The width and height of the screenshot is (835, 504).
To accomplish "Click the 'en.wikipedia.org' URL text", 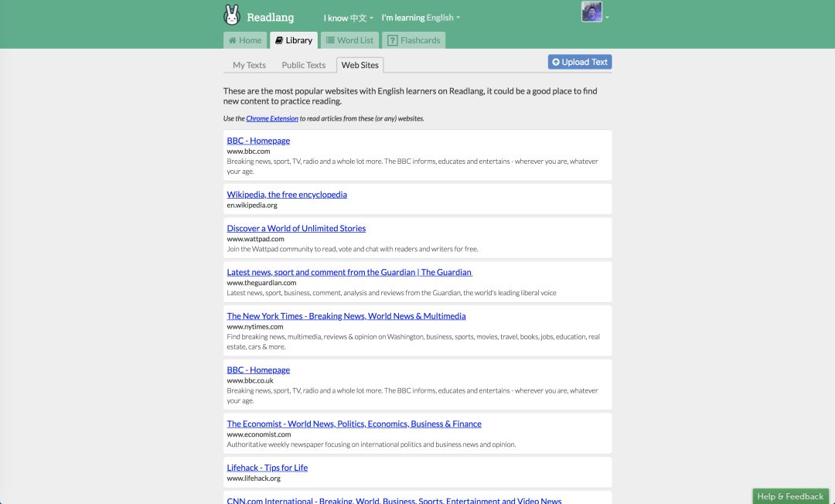I will pyautogui.click(x=252, y=205).
